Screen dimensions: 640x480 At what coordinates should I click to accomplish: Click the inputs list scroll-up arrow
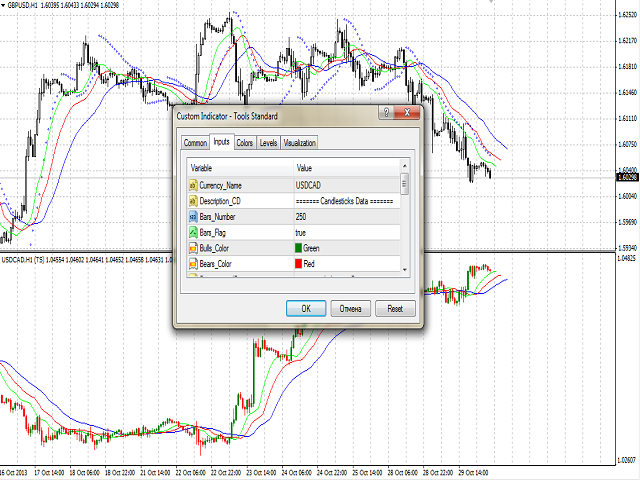(x=404, y=165)
